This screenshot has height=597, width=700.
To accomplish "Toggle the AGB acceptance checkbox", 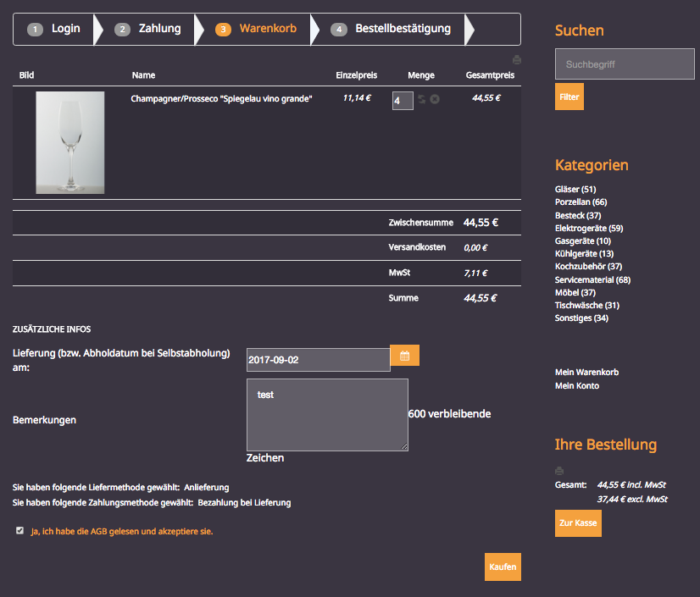I will pyautogui.click(x=19, y=531).
